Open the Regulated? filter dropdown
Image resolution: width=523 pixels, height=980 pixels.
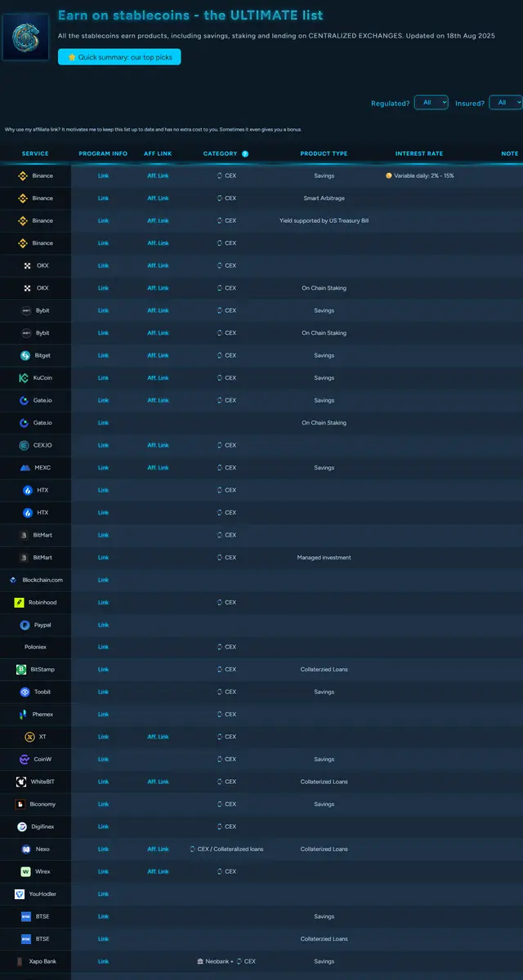tap(431, 102)
